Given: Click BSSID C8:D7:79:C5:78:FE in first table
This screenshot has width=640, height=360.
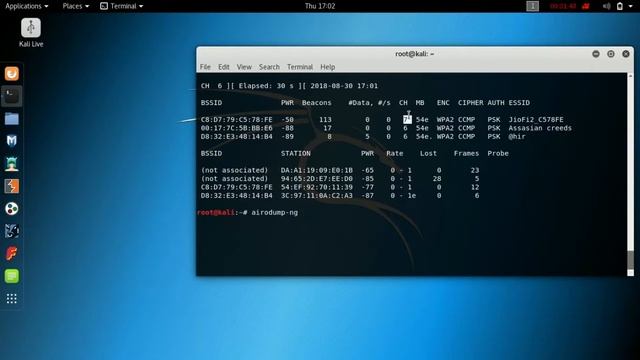Looking at the screenshot, I should click(236, 120).
